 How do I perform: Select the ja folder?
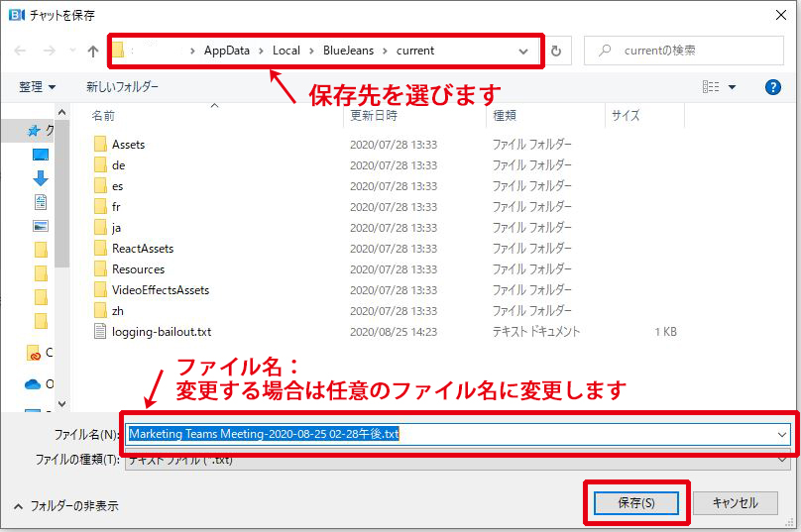[116, 228]
